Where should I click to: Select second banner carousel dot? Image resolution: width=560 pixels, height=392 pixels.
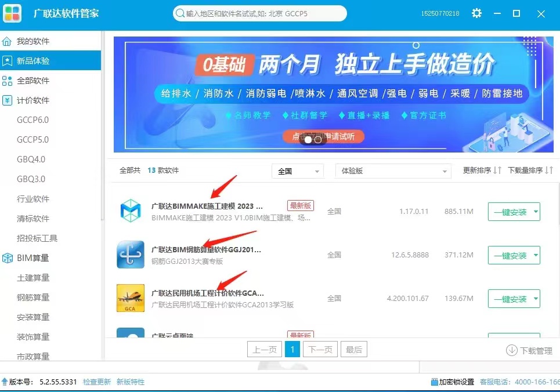coord(317,140)
